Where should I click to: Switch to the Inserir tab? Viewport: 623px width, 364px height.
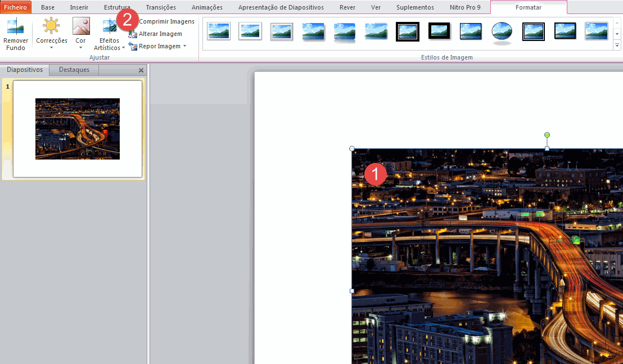pos(79,7)
